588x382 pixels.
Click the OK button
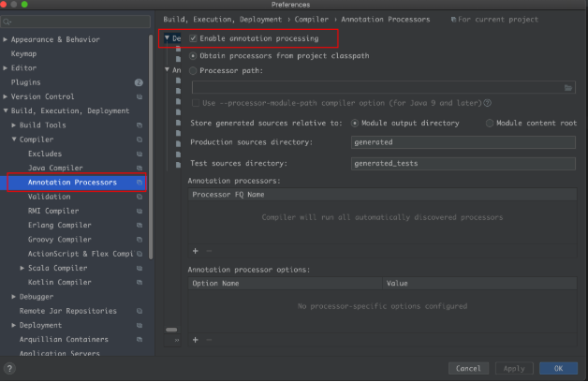(x=558, y=369)
